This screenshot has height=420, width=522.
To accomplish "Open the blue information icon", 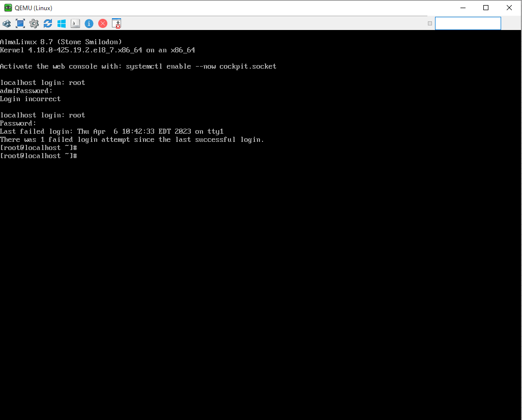I will 89,23.
